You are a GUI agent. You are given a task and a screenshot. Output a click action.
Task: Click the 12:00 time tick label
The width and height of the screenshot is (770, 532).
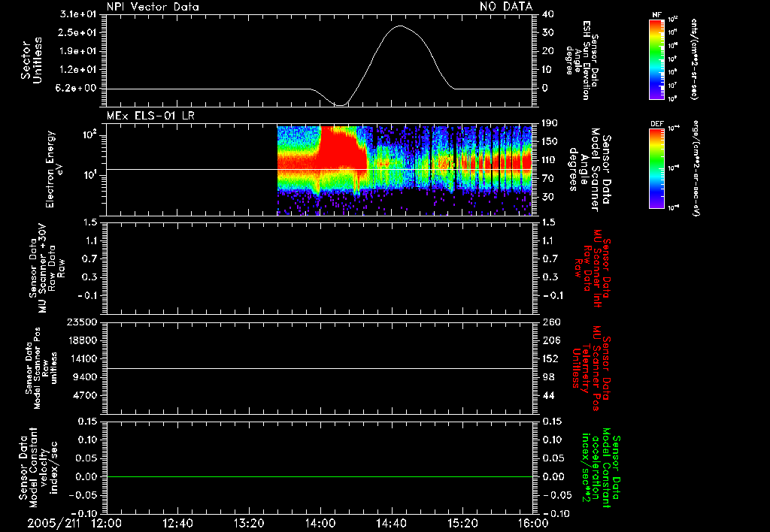point(107,523)
